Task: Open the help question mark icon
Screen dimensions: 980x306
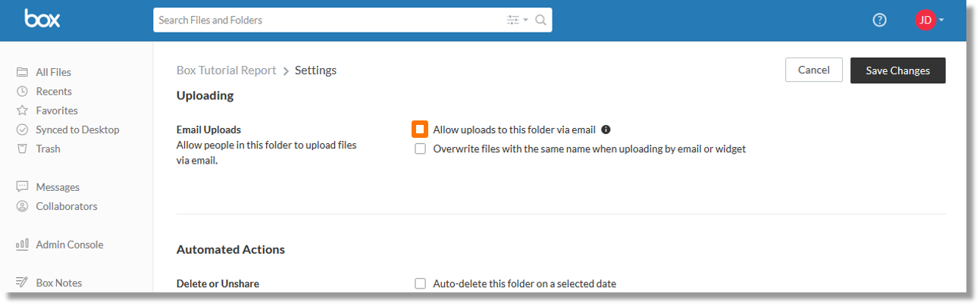Action: [879, 20]
